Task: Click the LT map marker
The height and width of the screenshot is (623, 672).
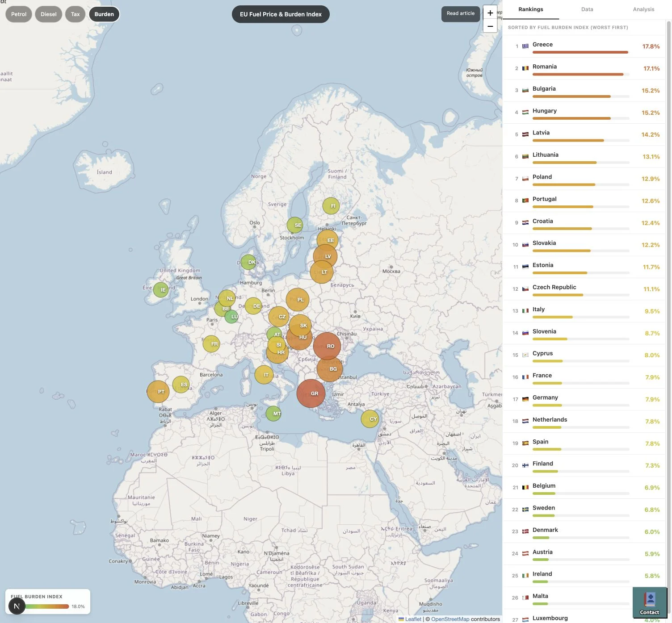Action: pyautogui.click(x=322, y=272)
